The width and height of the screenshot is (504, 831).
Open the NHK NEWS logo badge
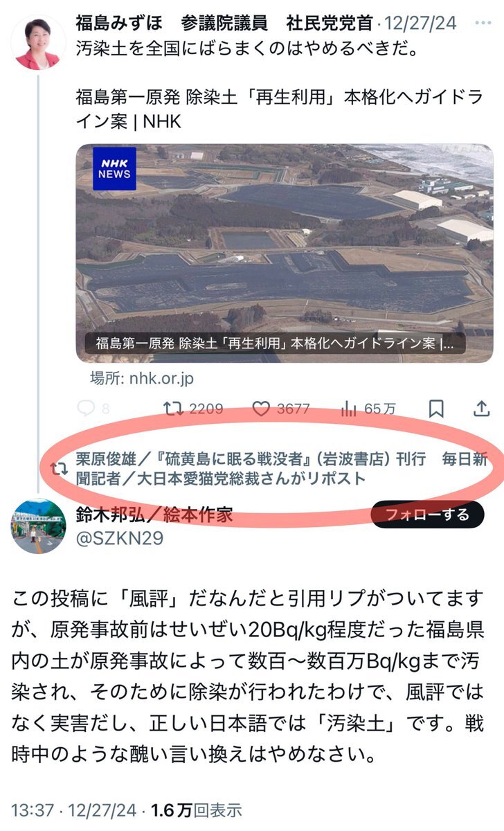(x=115, y=168)
